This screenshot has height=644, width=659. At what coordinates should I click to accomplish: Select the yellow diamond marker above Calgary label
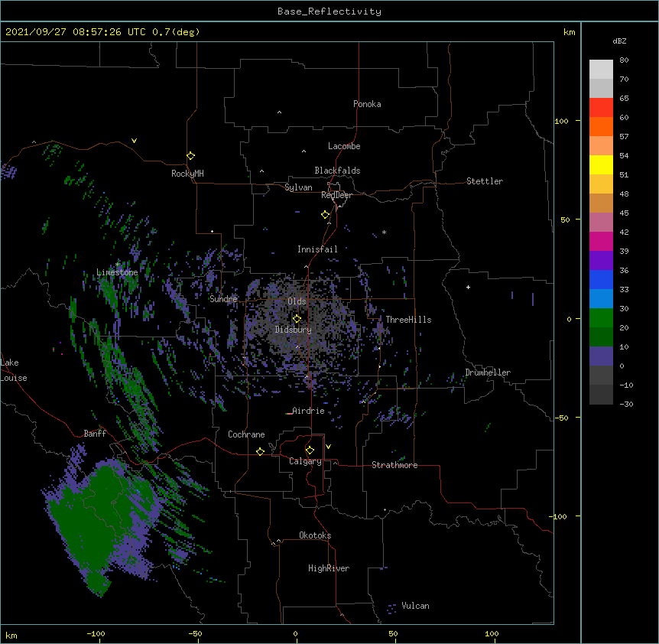(x=310, y=450)
